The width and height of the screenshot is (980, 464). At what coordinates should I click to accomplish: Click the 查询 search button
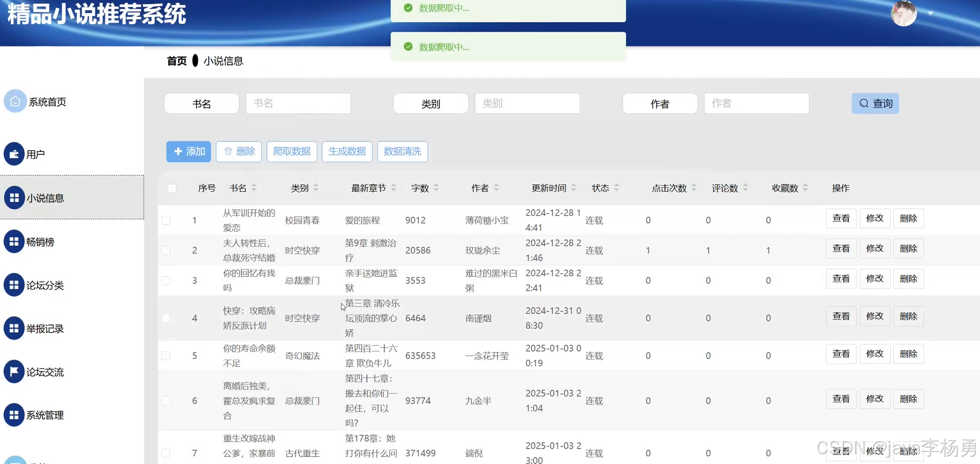tap(875, 103)
